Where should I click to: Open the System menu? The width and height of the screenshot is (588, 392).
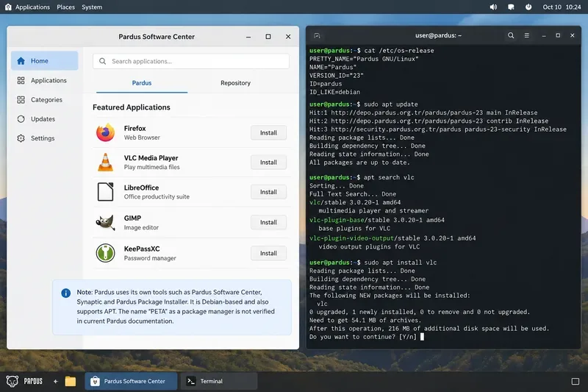coord(92,7)
